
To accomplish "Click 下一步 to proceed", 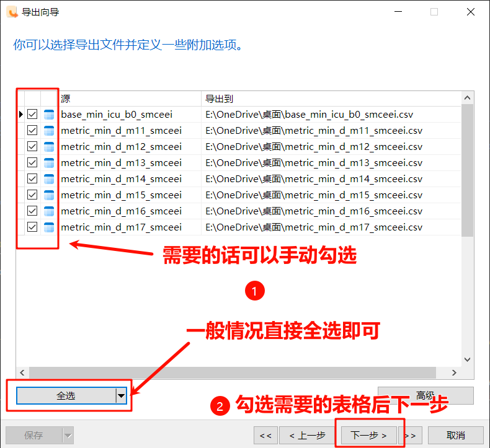I will [x=369, y=436].
